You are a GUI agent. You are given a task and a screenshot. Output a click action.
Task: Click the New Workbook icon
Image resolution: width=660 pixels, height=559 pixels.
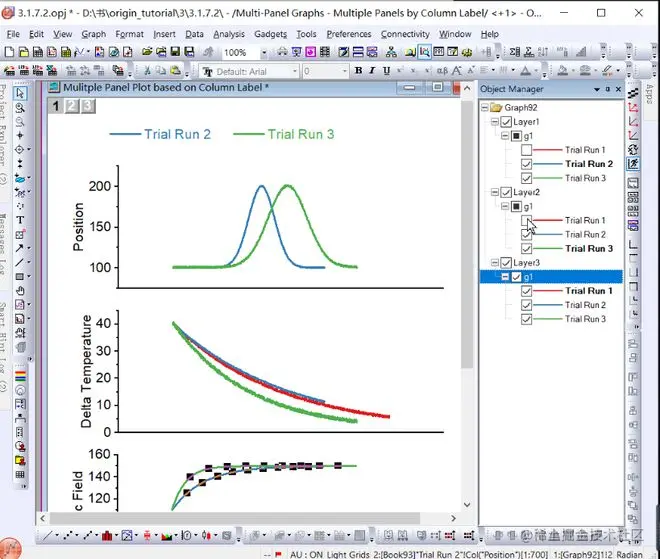pos(37,52)
